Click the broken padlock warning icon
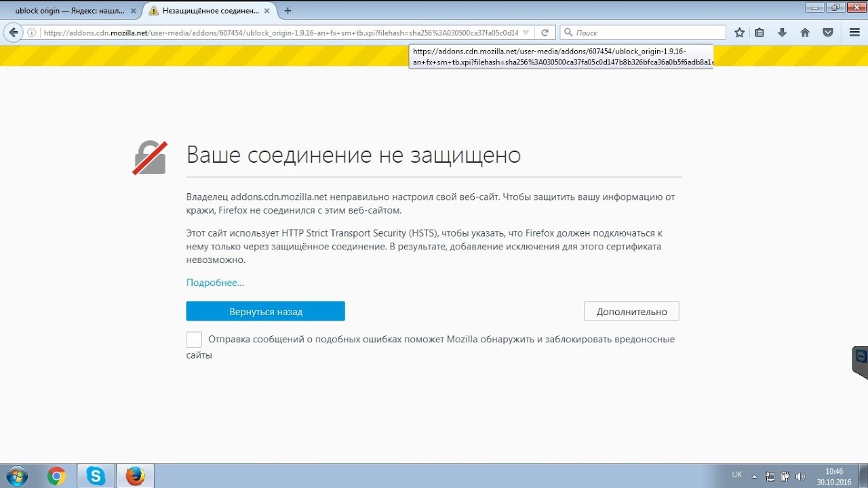 pos(150,158)
